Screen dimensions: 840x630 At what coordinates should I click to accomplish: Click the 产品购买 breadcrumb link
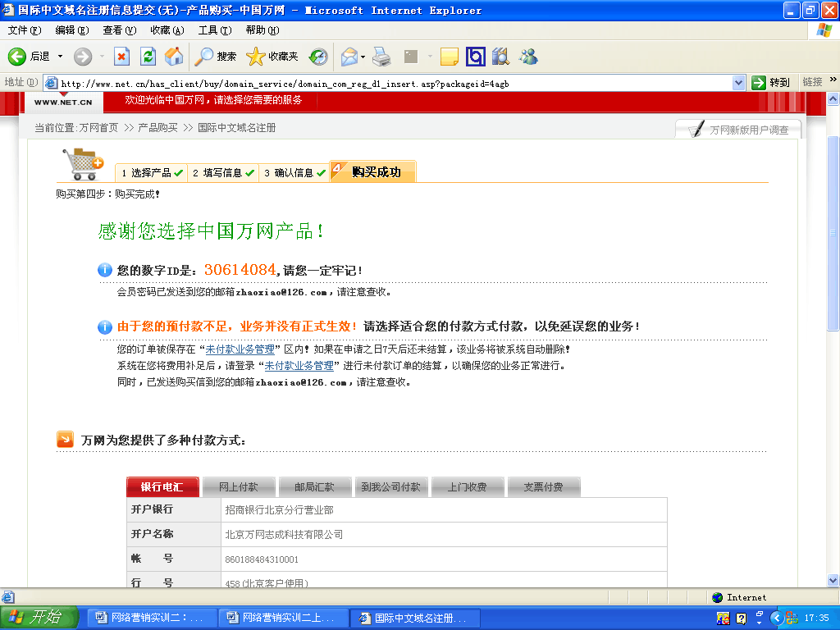(157, 128)
